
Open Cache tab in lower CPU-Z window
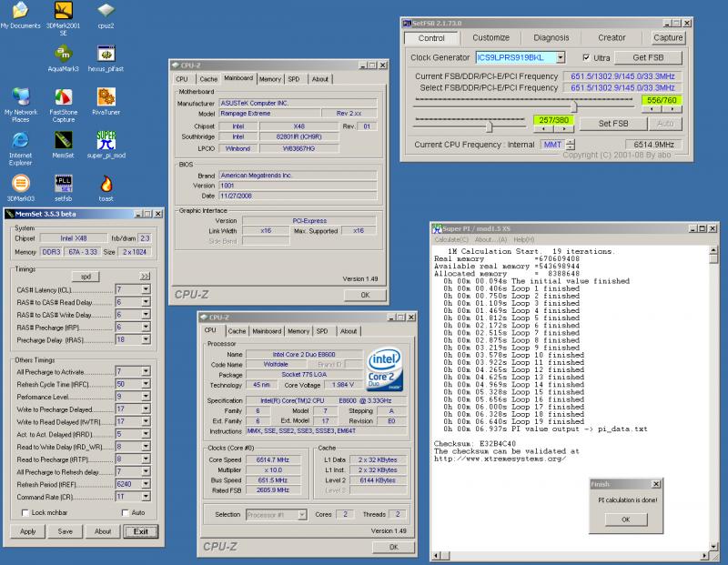point(237,331)
